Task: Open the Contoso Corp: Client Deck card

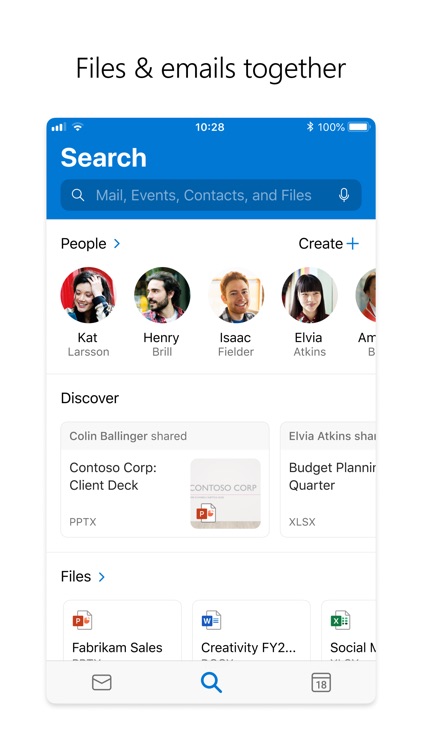Action: point(165,479)
